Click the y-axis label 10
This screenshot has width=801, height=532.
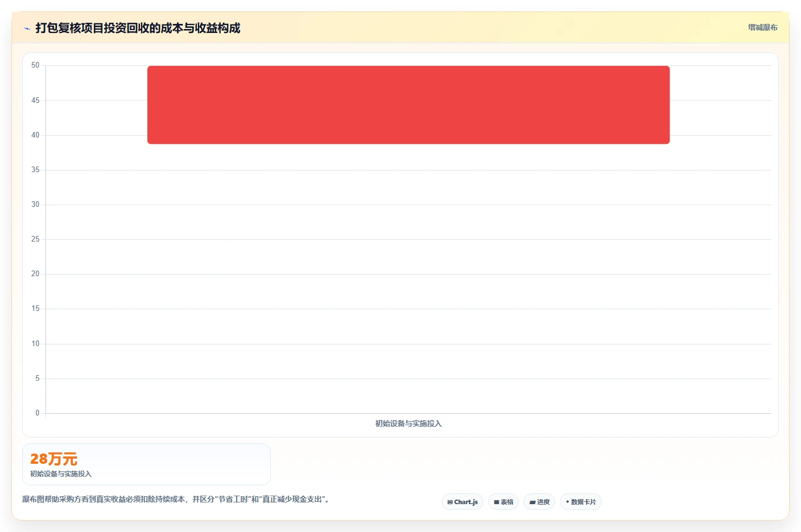[35, 343]
